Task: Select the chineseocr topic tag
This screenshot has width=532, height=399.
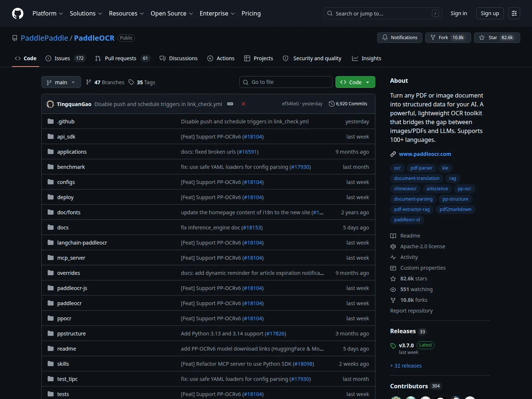Action: [x=405, y=189]
